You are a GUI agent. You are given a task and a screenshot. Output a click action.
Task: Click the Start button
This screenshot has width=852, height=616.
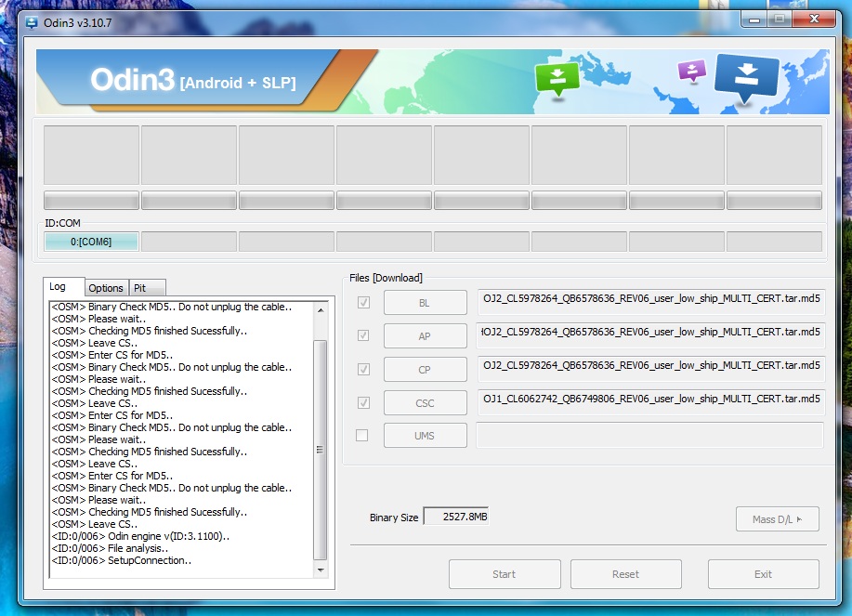[x=505, y=574]
